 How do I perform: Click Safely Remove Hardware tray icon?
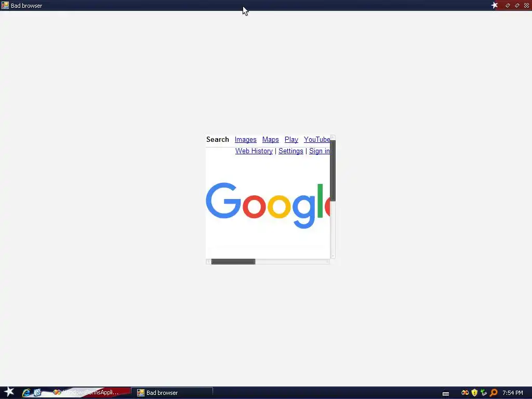click(x=484, y=393)
